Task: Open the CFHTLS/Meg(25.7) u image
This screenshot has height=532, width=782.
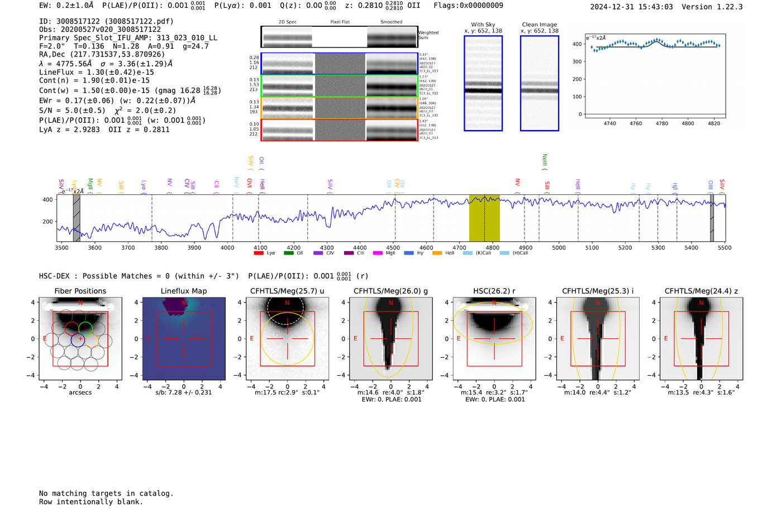Action: (287, 339)
